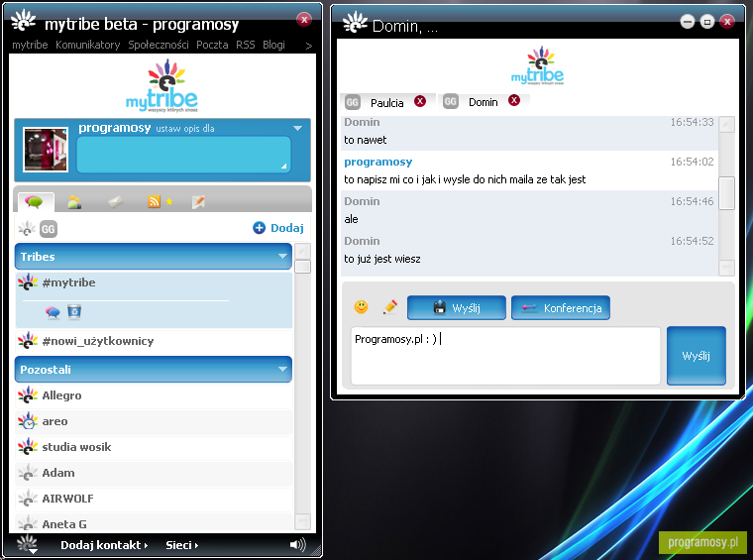Focus the chat message input field
This screenshot has height=560, width=753.
coord(505,356)
